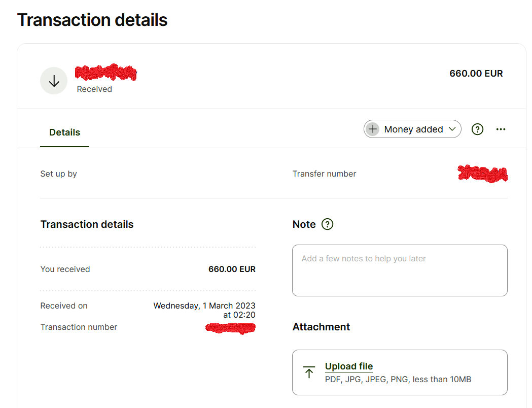Click the Wednesday, 1 March 2023 date
Screen dimensions: 532x408
click(x=204, y=305)
